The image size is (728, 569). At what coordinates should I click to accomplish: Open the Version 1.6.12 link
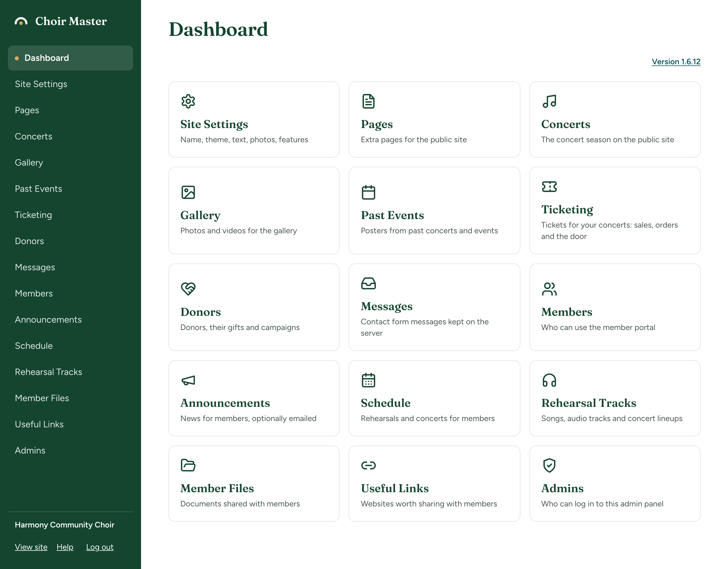point(676,62)
